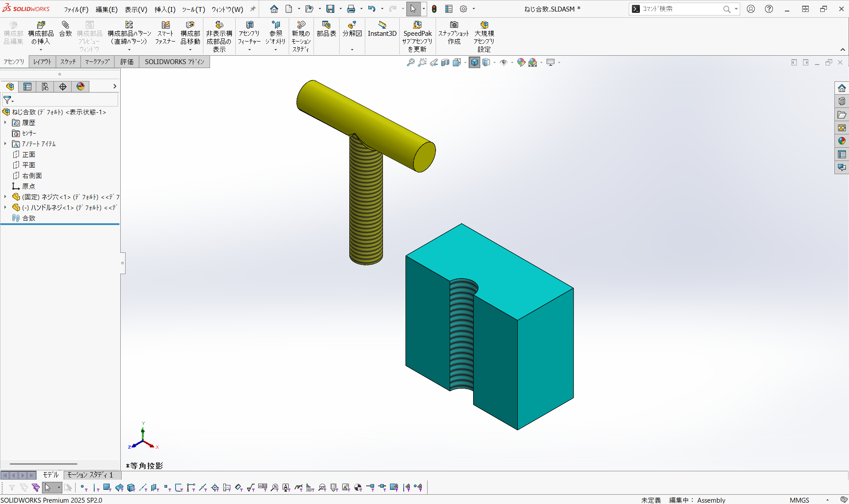Select the 合致 mate tool in ribbon

(65, 29)
